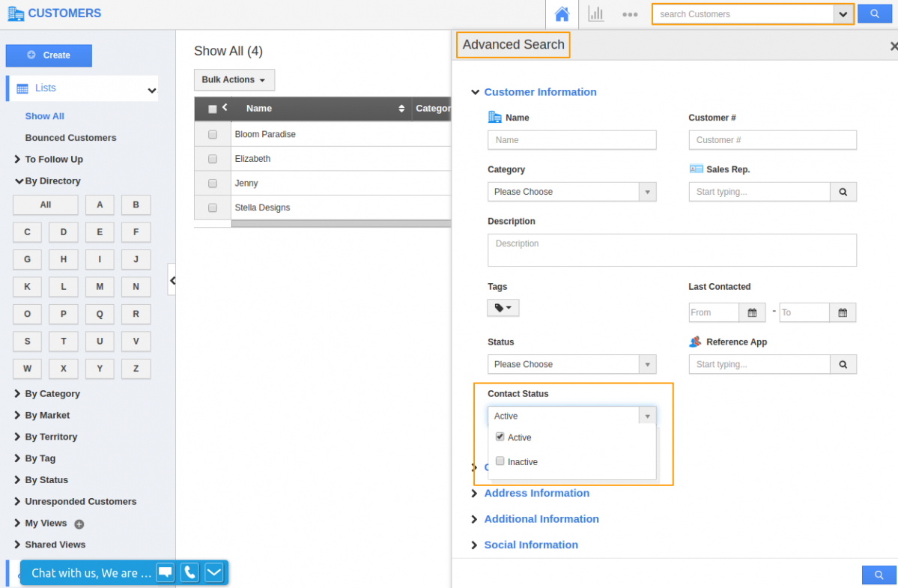This screenshot has height=588, width=898.
Task: Expand the Address Information section
Action: (x=536, y=493)
